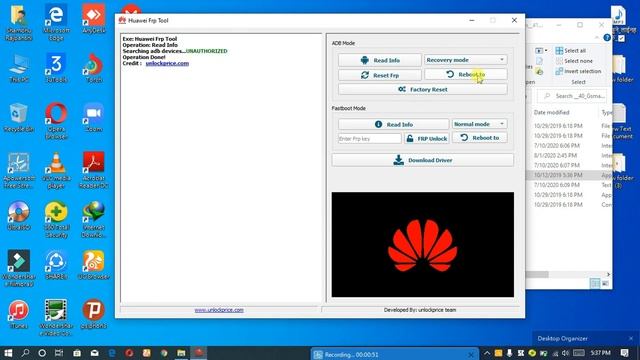Image resolution: width=640 pixels, height=360 pixels.
Task: Switch Explorer to details view icon
Action: (595, 283)
